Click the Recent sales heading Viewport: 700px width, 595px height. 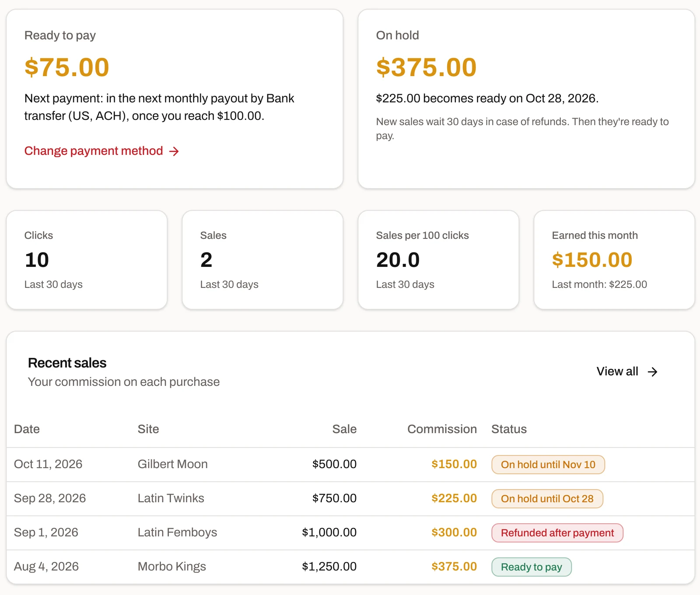(67, 363)
